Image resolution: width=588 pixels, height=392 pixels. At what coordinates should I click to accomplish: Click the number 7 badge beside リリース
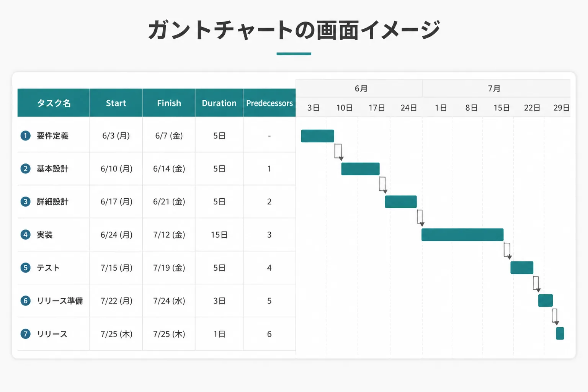coord(26,334)
